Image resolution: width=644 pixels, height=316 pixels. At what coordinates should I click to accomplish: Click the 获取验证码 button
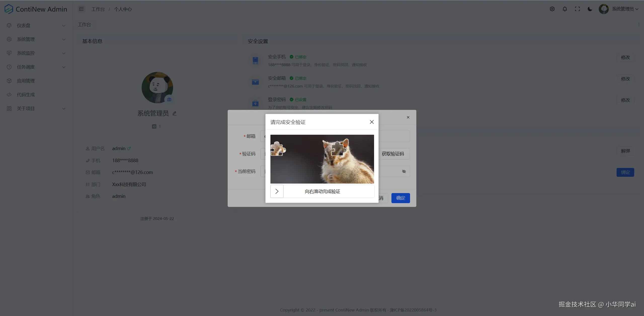pos(392,154)
